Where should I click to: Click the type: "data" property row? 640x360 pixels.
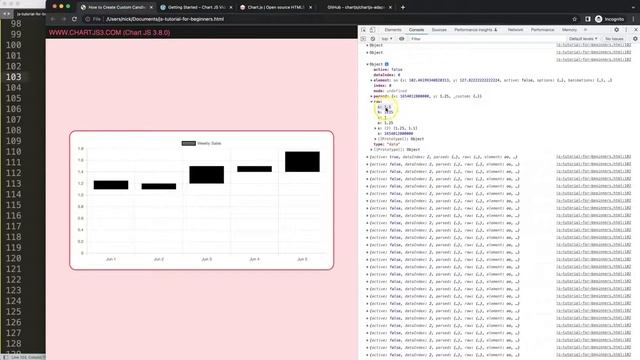pyautogui.click(x=387, y=144)
